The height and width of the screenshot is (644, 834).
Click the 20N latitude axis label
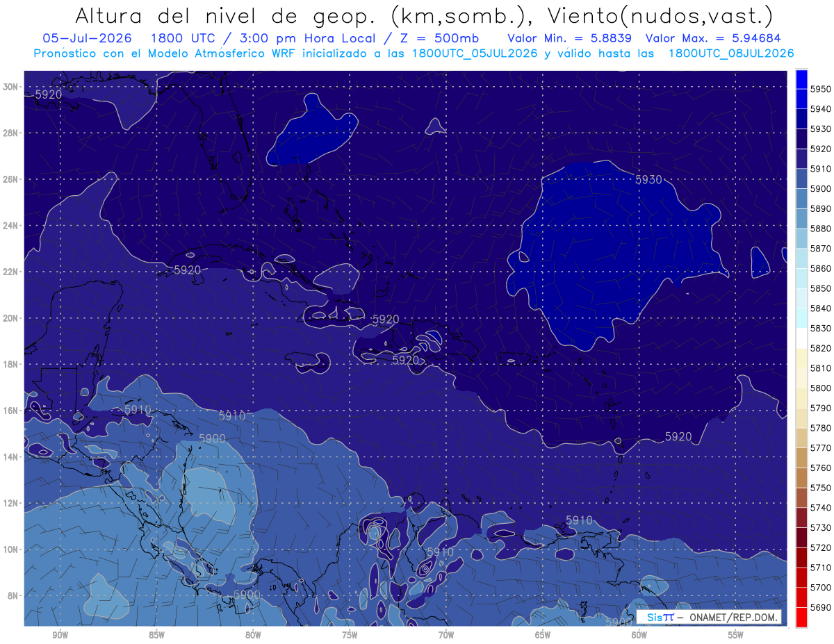[x=11, y=318]
